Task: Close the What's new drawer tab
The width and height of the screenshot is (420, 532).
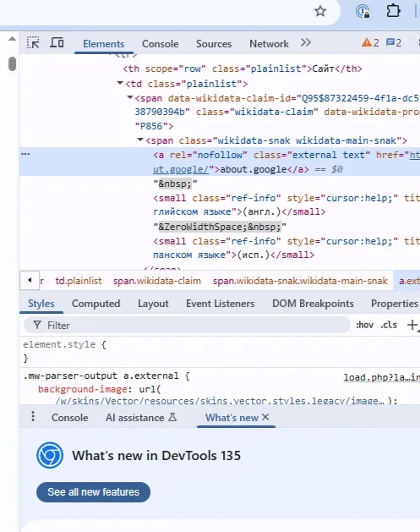Action: point(265,417)
